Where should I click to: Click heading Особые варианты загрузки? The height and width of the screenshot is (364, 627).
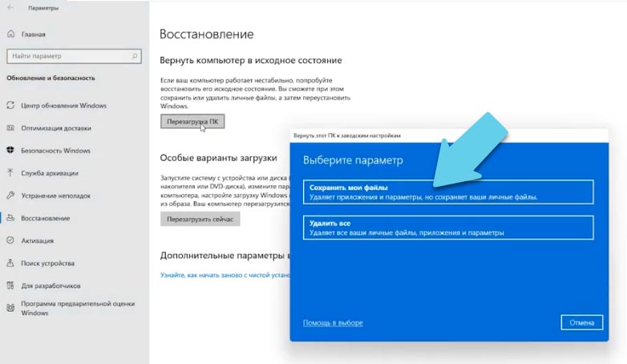pyautogui.click(x=218, y=158)
